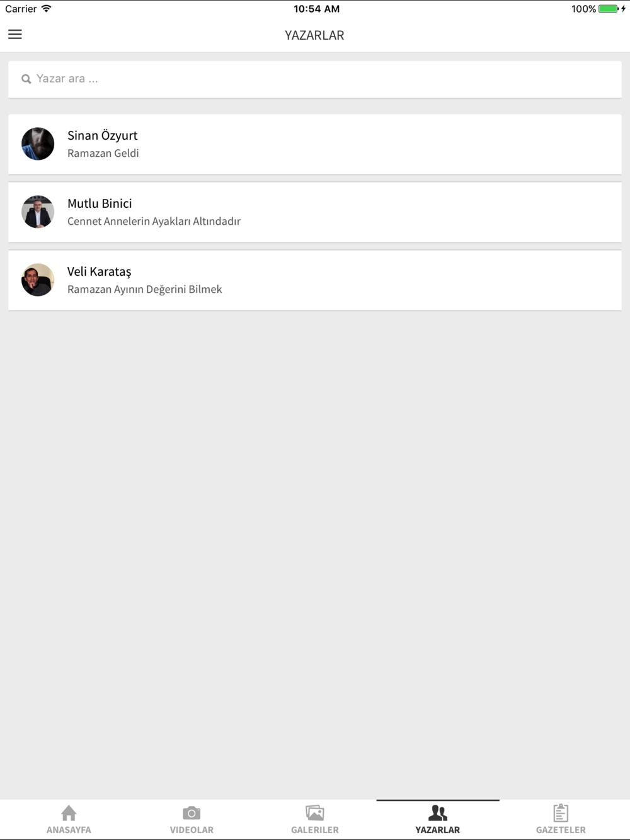Tap the Galeriler pictures icon
The height and width of the screenshot is (840, 630).
pos(314,813)
